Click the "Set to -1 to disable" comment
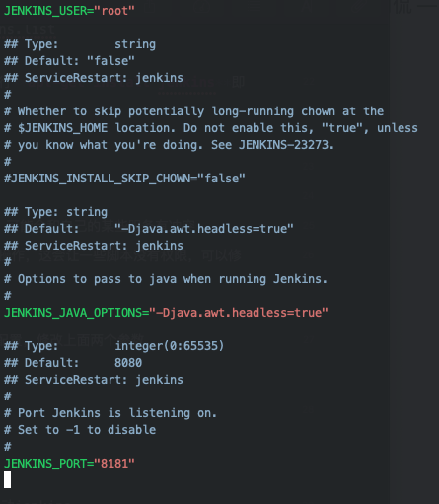Screen dimensions: 439x504 point(87,430)
